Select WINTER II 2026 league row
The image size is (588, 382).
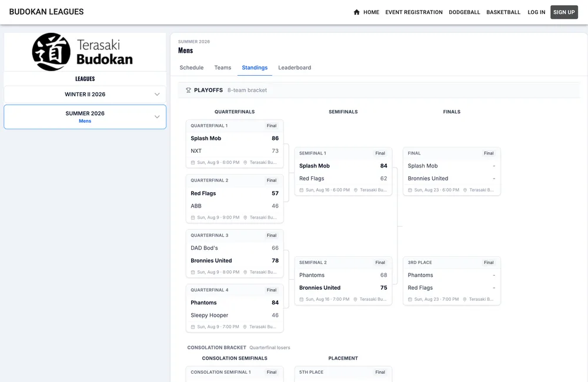coord(85,95)
